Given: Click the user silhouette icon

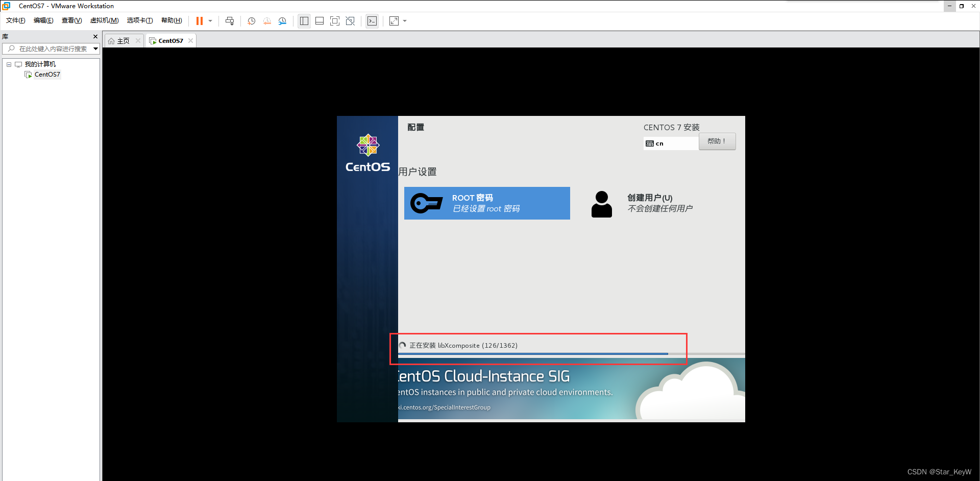Looking at the screenshot, I should 602,204.
